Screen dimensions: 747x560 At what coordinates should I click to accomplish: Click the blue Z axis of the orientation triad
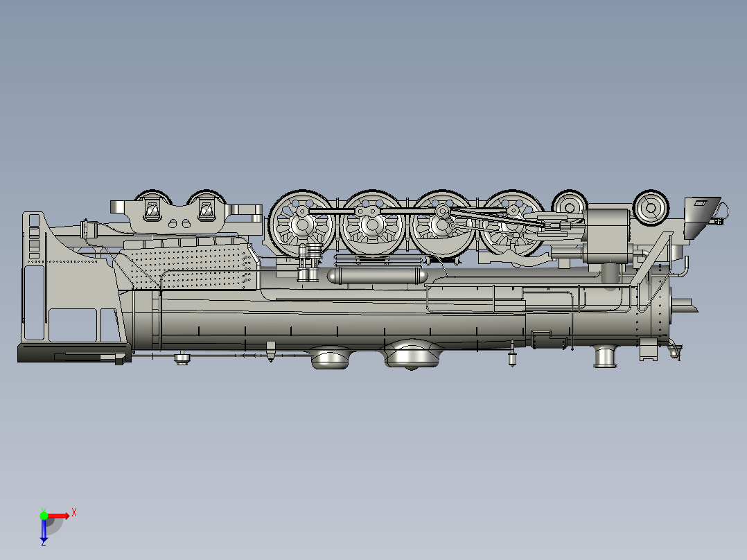point(44,530)
